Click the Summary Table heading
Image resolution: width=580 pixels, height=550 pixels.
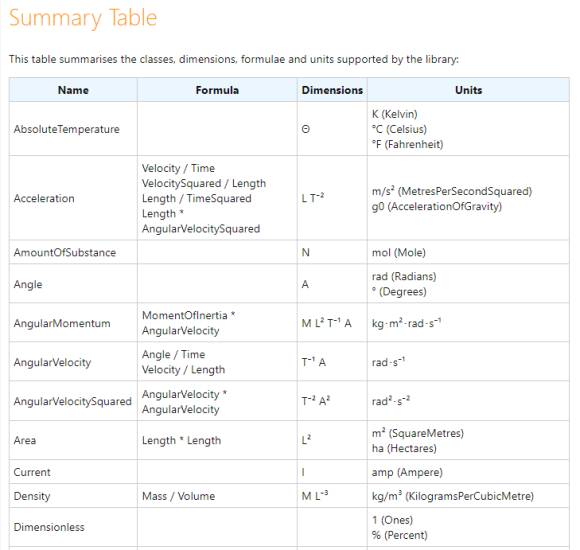[83, 18]
